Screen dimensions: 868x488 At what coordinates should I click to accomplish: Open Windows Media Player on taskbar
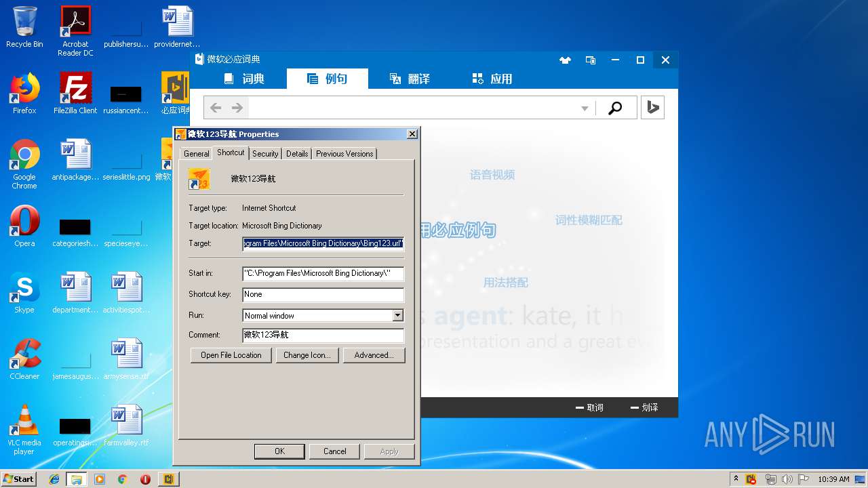click(x=100, y=479)
